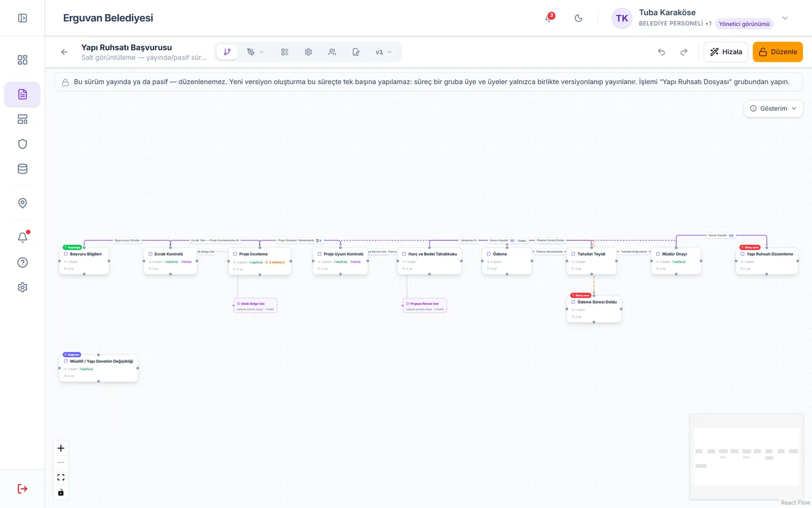Click the Hizala button

click(x=726, y=52)
